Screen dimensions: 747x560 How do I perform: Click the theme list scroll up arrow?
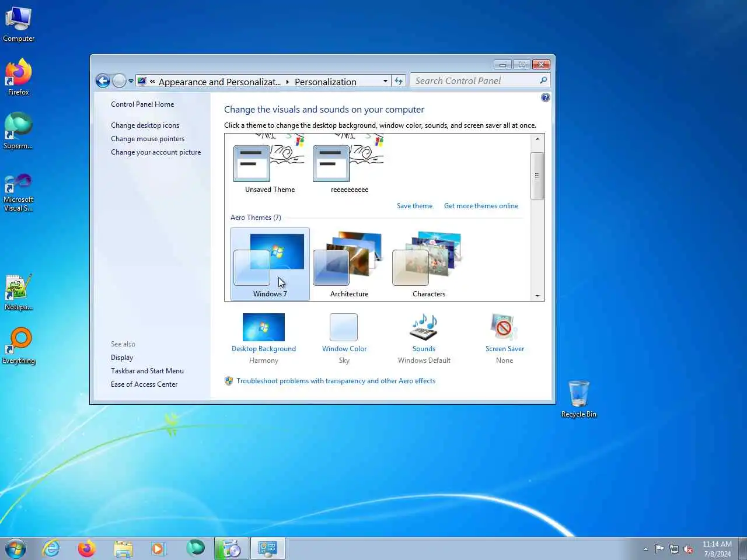click(x=537, y=139)
